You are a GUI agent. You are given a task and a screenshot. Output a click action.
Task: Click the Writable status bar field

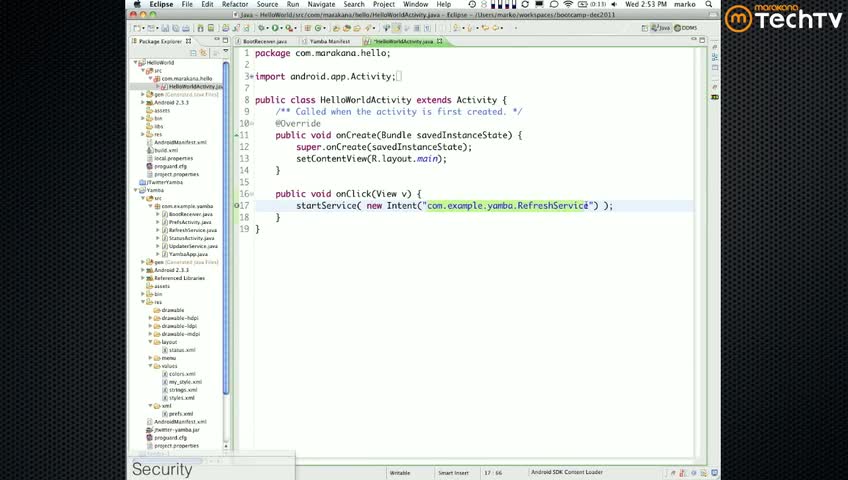400,473
